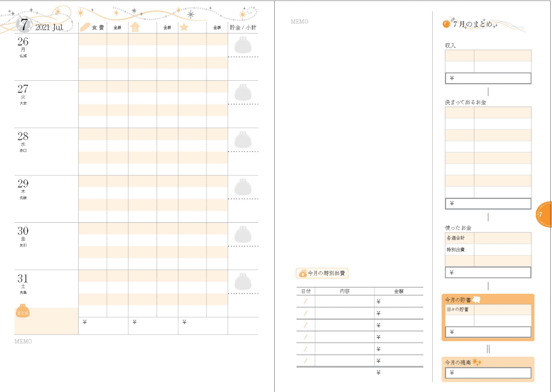Click the 大安 label under day 27
The width and height of the screenshot is (552, 392).
click(x=23, y=103)
